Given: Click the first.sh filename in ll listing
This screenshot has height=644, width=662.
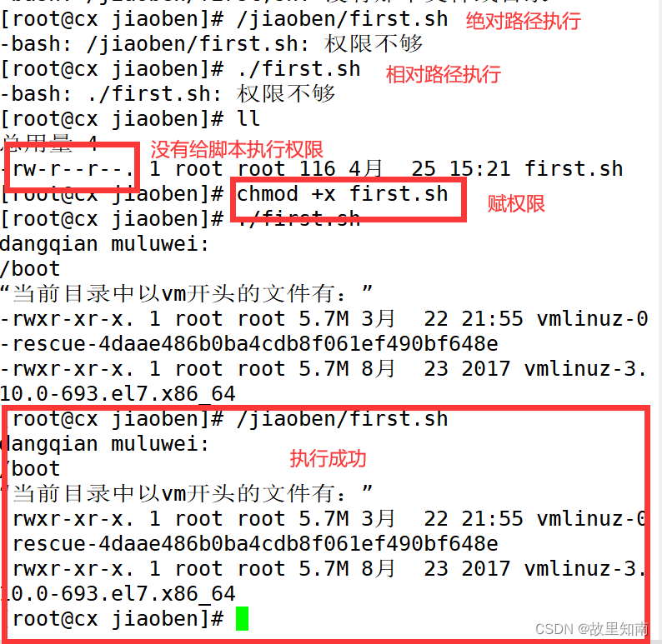Looking at the screenshot, I should [x=574, y=168].
